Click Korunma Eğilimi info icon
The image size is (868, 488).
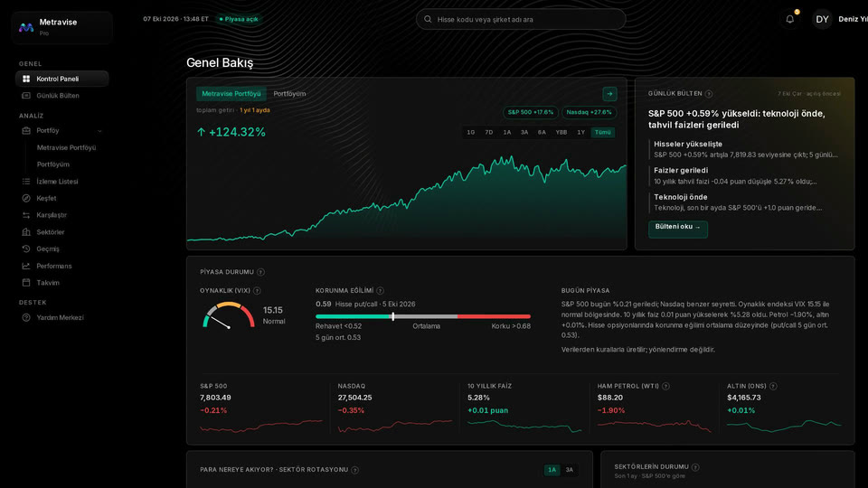[x=380, y=290]
